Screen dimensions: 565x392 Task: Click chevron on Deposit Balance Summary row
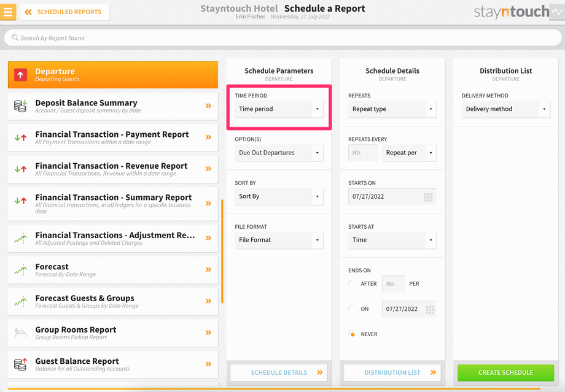coord(208,106)
